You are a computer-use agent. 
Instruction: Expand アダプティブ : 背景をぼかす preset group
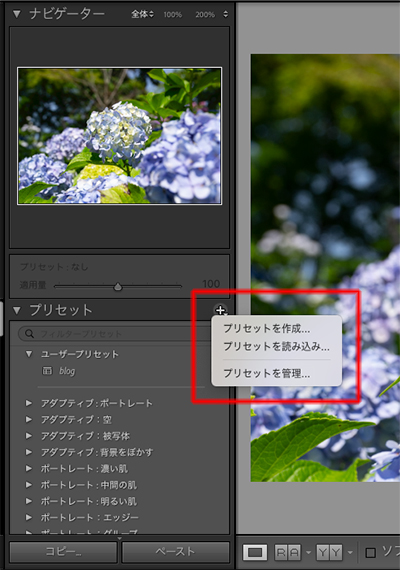pos(29,452)
